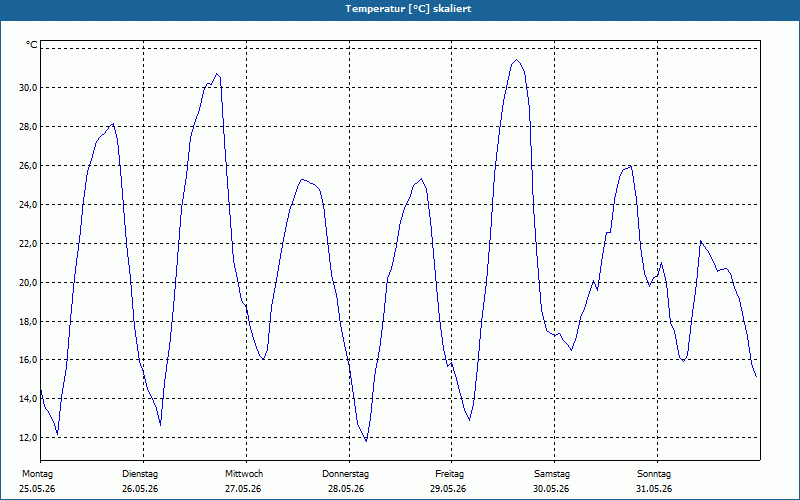This screenshot has width=800, height=500.
Task: Click the date 29.05.26
Action: coord(448,489)
